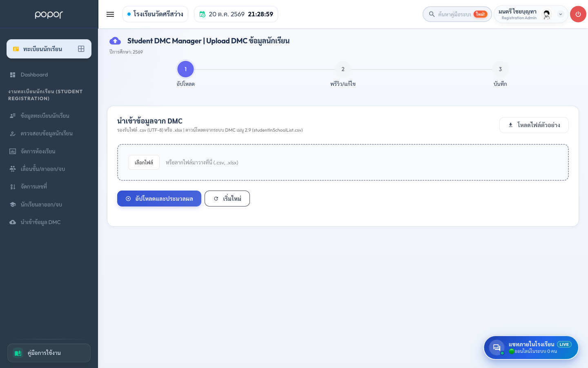
Task: Open Dashboard in the sidebar
Action: [49, 75]
